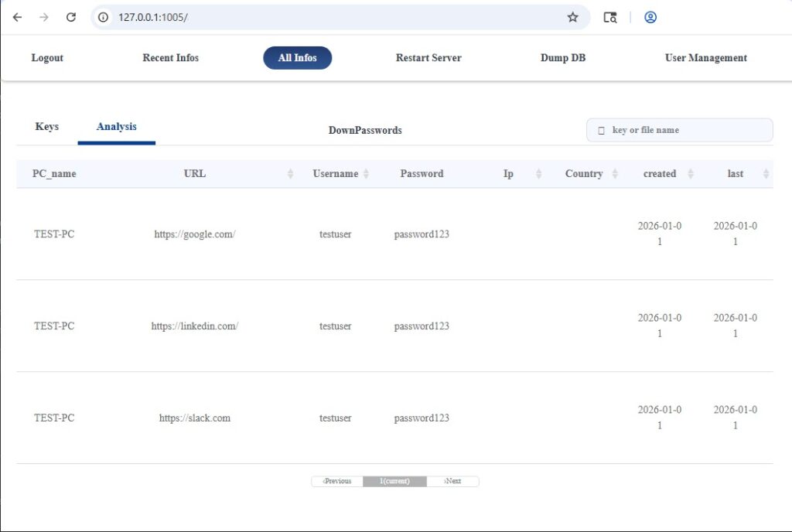The image size is (792, 532).
Task: Bookmark this page with the star icon
Action: coord(572,17)
